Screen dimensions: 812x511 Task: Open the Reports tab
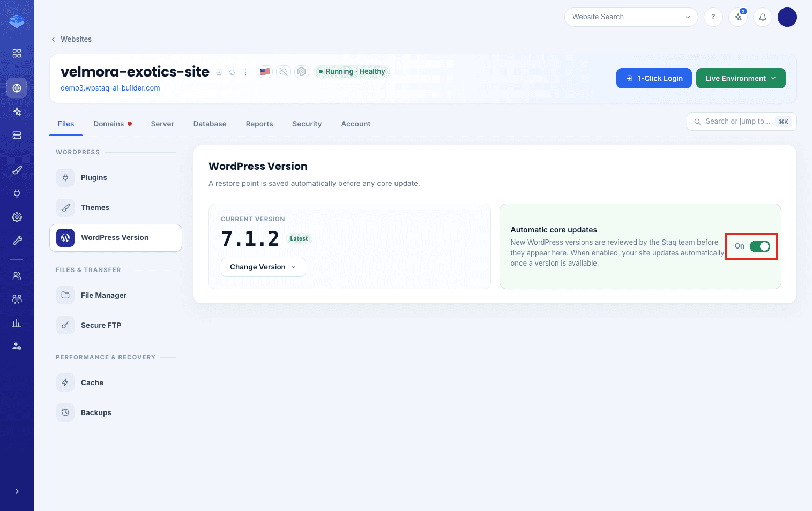coord(259,124)
